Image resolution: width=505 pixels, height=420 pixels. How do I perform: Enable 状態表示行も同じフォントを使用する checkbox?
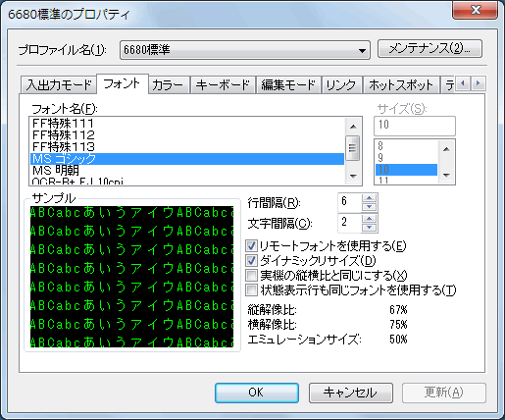click(x=251, y=289)
